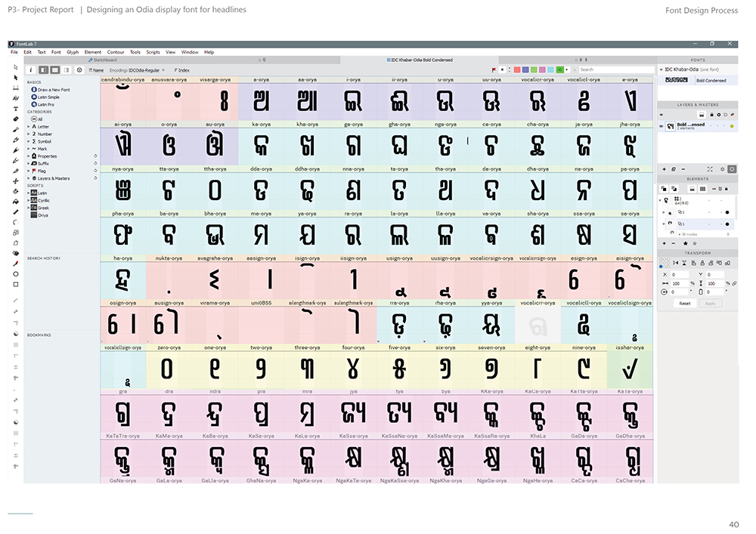Viewport: 756px width, 534px height.
Task: Click the font info 'i' icon
Action: coord(31,69)
